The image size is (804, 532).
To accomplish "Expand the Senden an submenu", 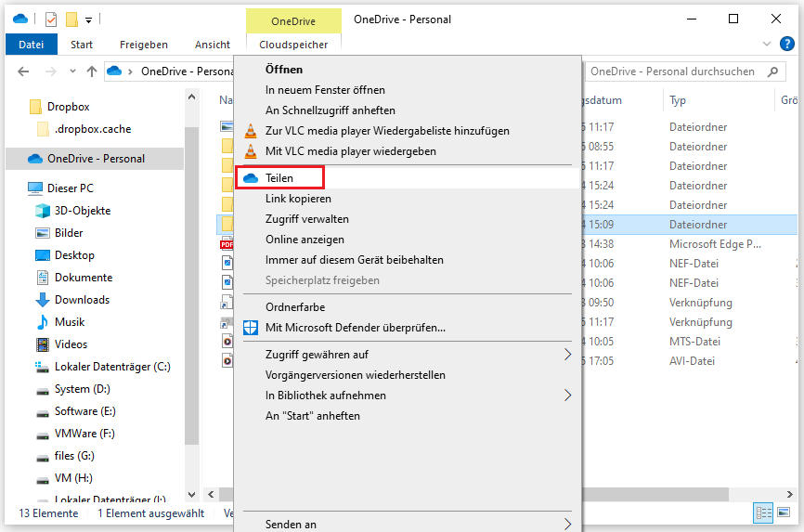I will (408, 524).
